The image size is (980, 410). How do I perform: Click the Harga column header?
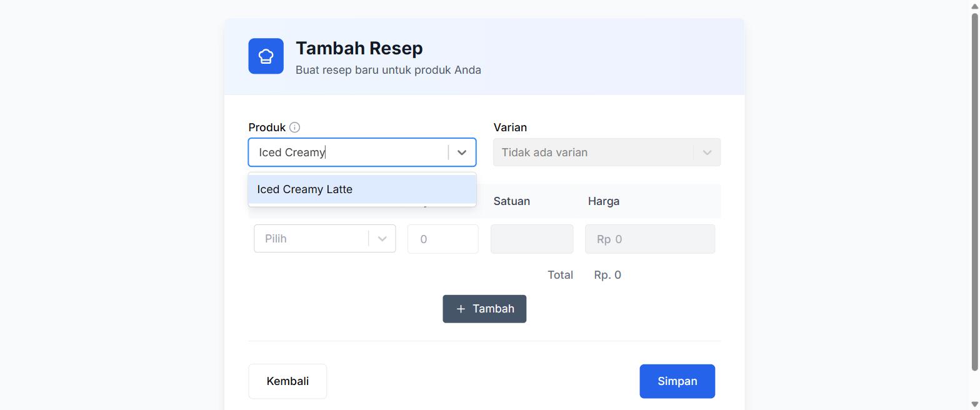(604, 201)
